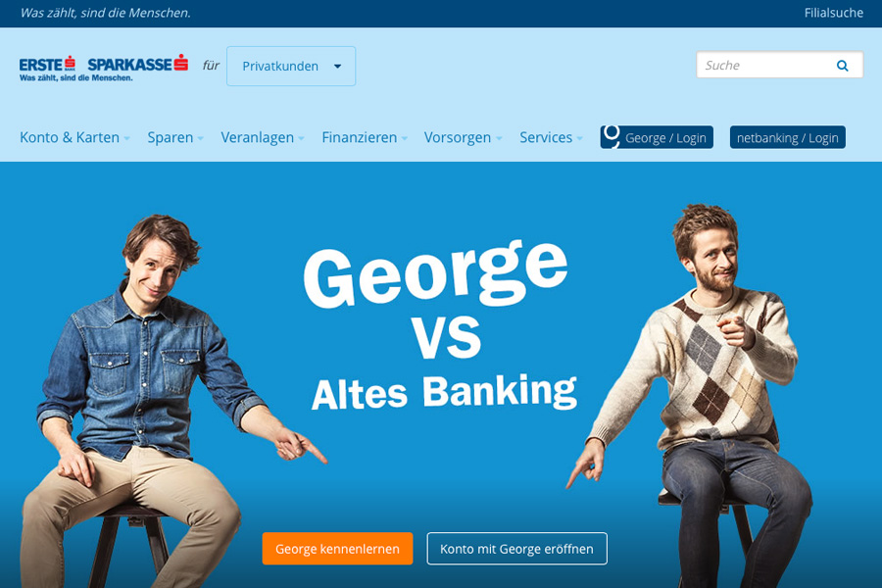Click the Erste Bank logo
The width and height of the screenshot is (882, 588).
tap(47, 64)
